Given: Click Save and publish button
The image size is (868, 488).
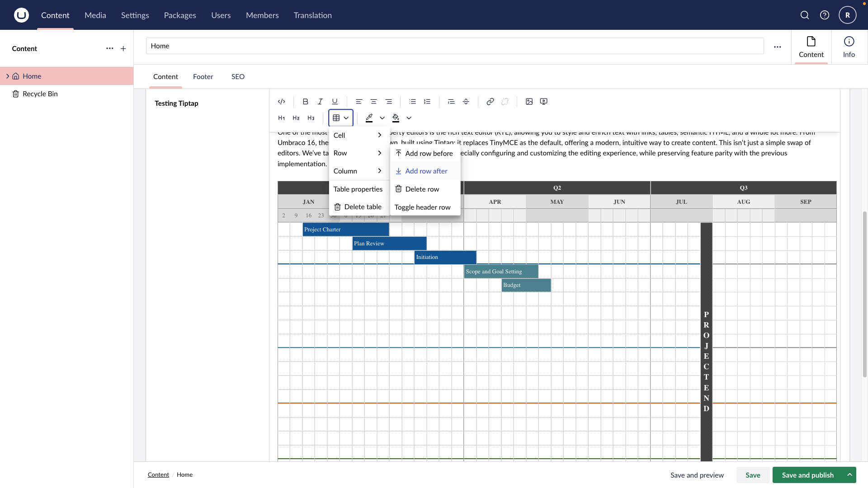Looking at the screenshot, I should pos(807,475).
